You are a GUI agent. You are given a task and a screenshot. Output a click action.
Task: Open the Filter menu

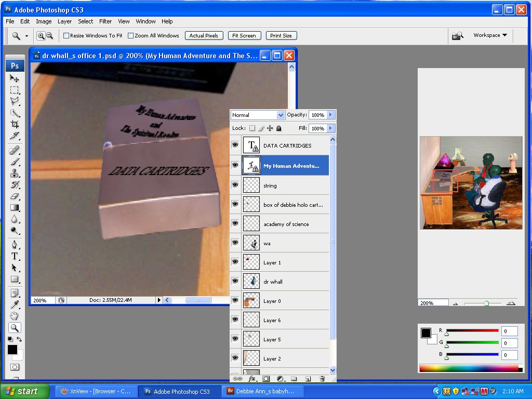point(105,21)
